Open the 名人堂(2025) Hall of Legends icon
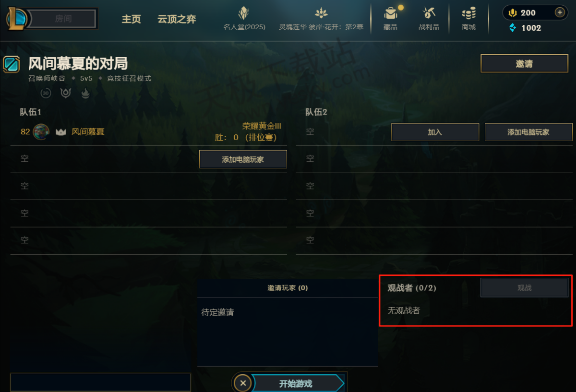 [244, 13]
